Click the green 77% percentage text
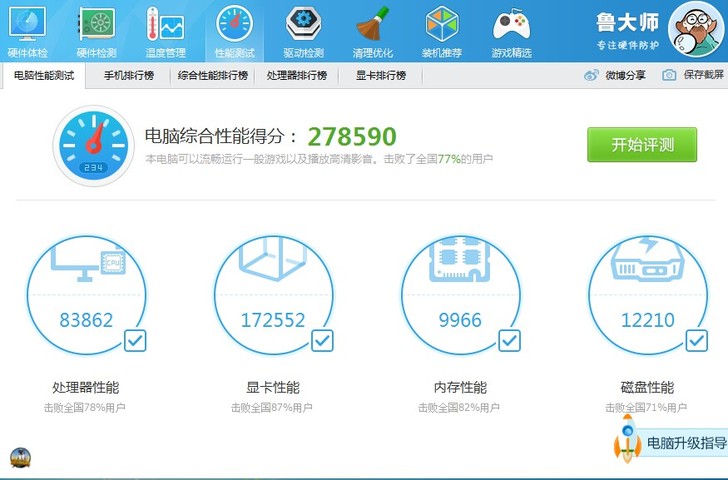This screenshot has width=728, height=480. [449, 159]
